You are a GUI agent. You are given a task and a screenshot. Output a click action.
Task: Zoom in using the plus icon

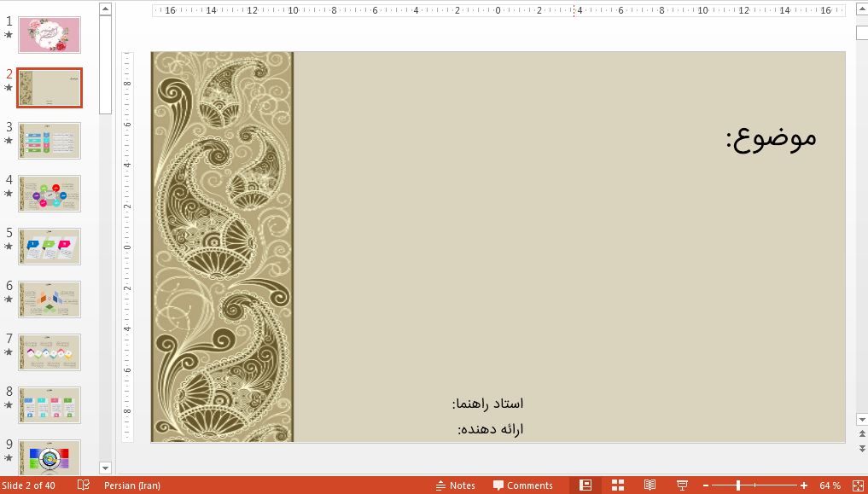point(802,485)
